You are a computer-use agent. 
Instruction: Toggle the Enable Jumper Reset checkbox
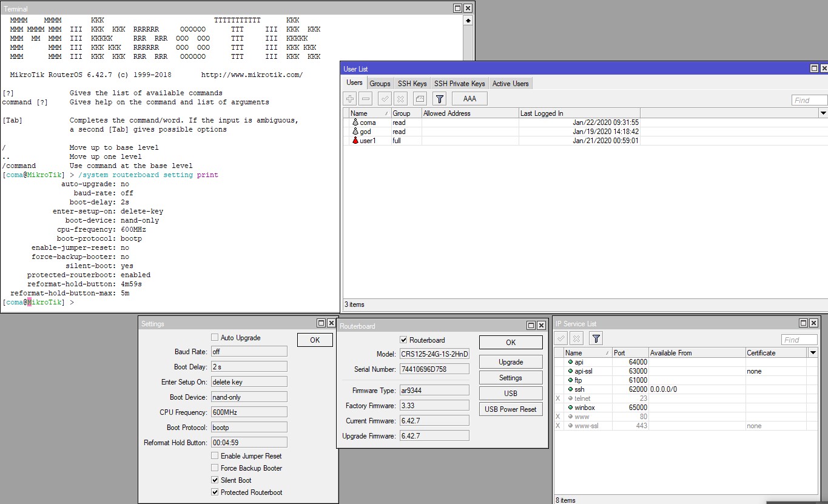(215, 455)
